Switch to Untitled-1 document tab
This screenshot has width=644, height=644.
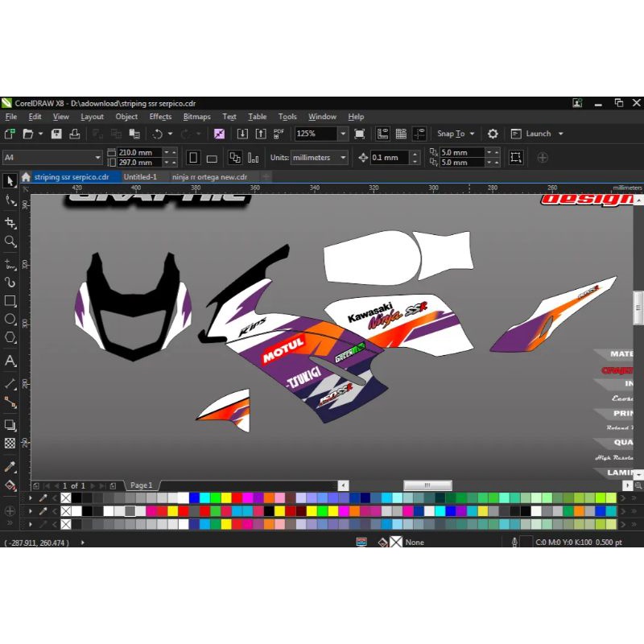pyautogui.click(x=140, y=177)
